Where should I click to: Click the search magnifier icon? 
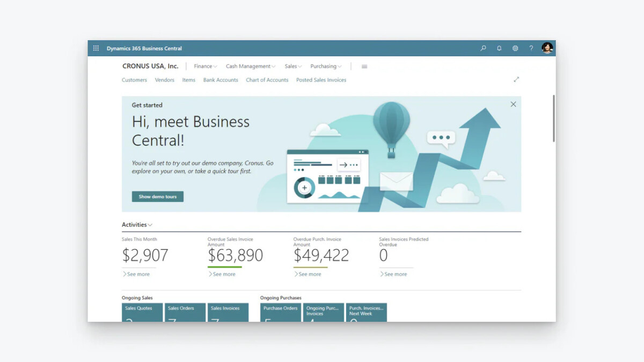coord(483,48)
